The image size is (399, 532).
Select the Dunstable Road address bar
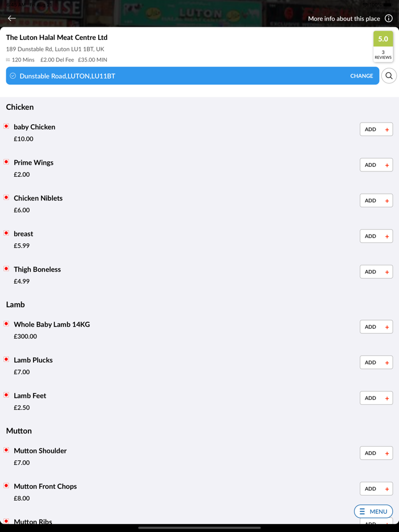pyautogui.click(x=171, y=76)
